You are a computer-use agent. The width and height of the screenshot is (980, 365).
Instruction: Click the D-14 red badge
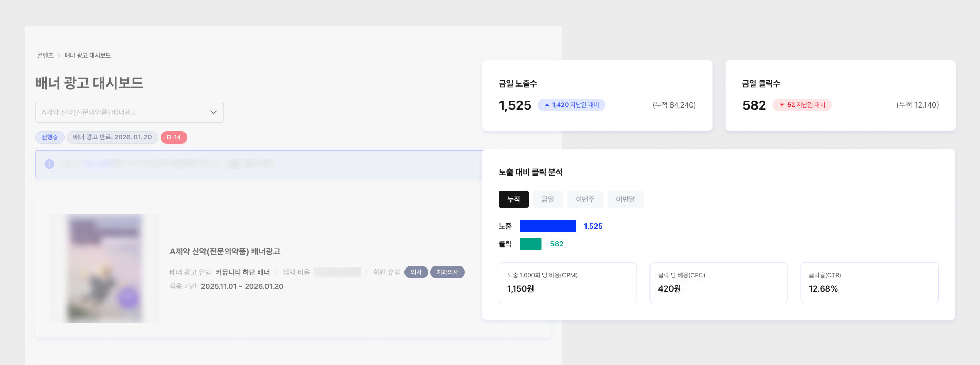(x=174, y=137)
